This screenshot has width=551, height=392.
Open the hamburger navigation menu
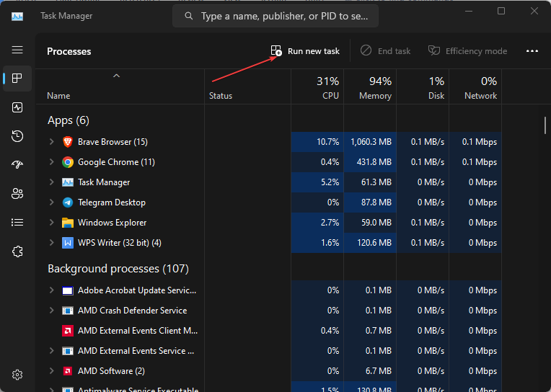(17, 50)
